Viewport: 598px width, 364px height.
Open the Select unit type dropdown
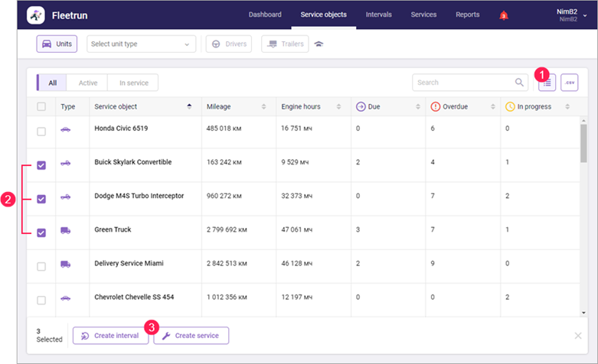[x=141, y=44]
